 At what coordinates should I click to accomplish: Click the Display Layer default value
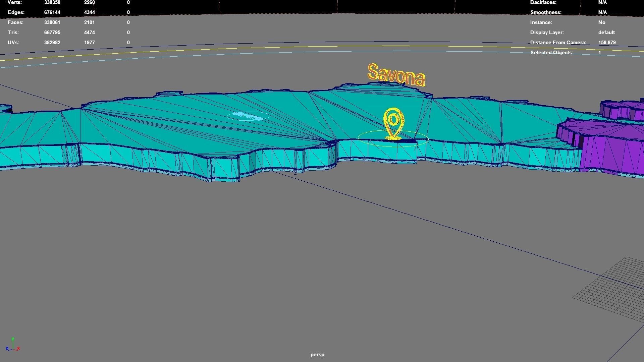(606, 33)
